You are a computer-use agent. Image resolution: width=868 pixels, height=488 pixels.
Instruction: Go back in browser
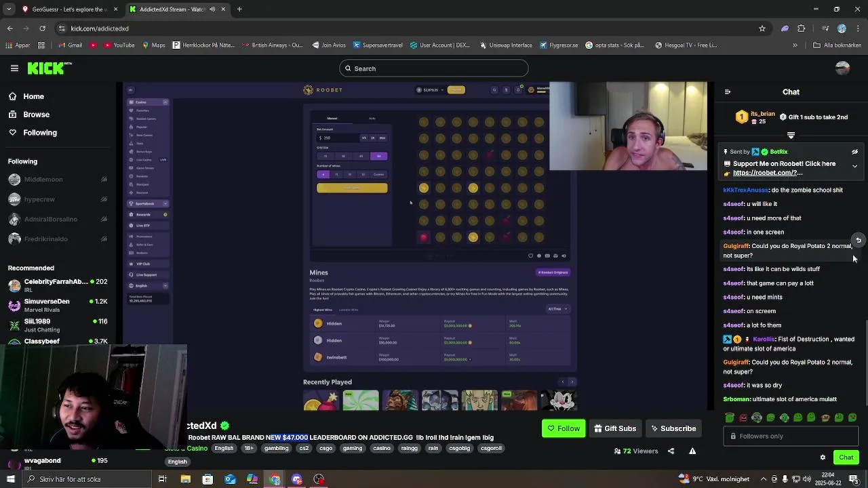(x=9, y=28)
